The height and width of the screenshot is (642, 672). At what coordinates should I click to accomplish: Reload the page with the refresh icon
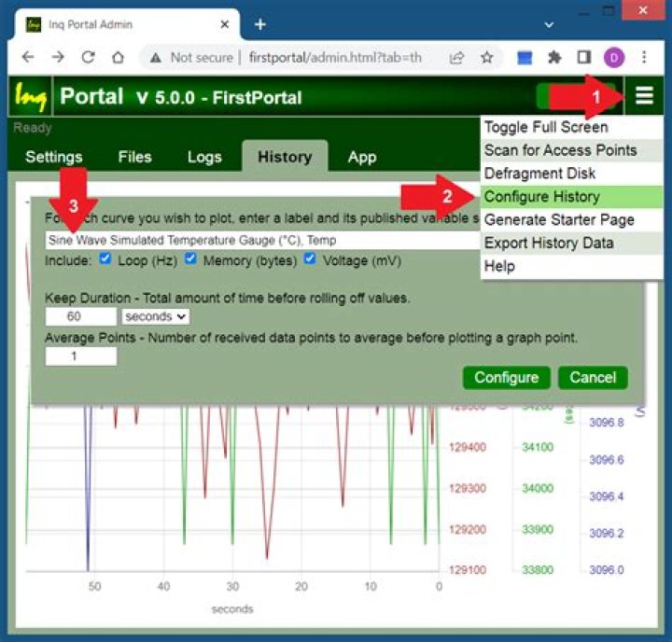point(89,57)
